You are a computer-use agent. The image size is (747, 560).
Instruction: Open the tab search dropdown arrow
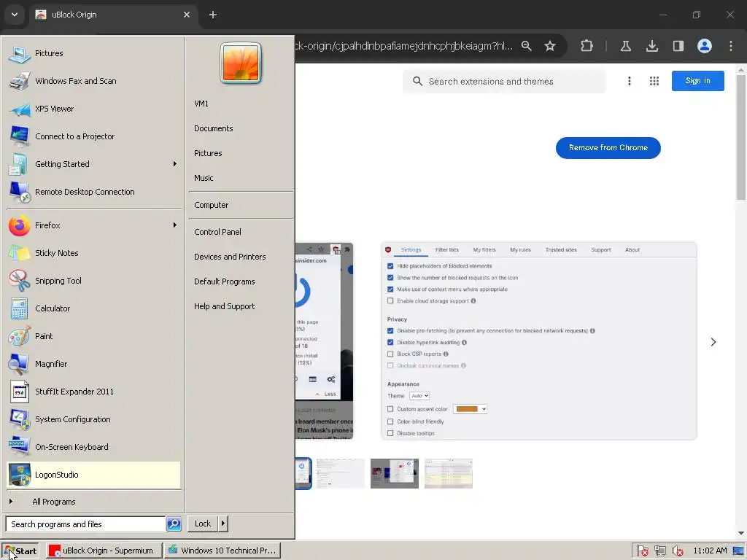(x=15, y=15)
